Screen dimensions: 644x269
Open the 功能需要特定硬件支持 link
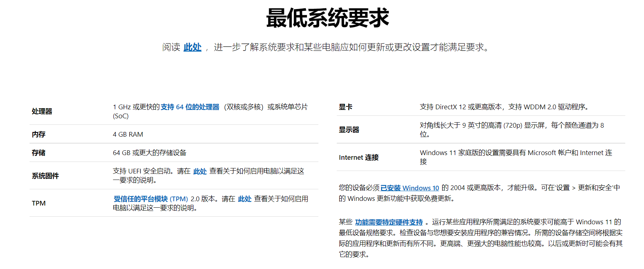point(389,222)
